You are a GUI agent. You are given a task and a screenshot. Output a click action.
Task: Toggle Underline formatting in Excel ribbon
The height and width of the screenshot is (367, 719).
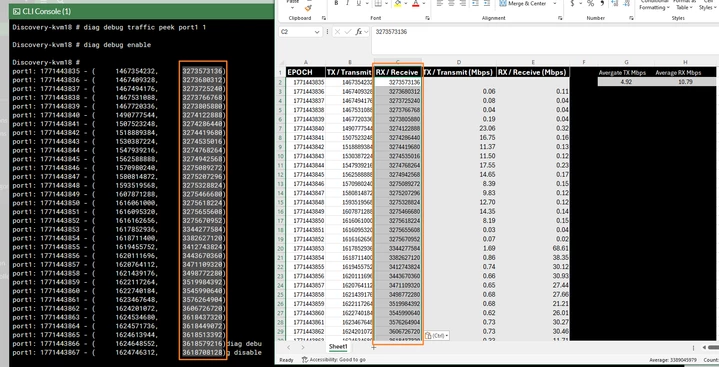coord(358,4)
